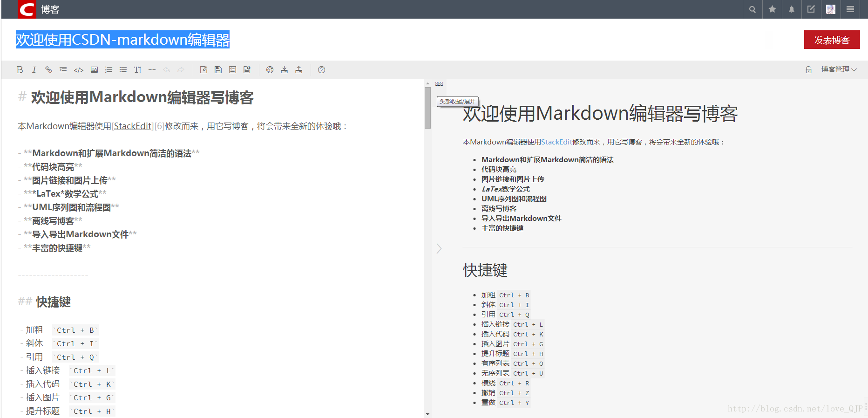Insert a code block with the </> icon

tap(79, 70)
